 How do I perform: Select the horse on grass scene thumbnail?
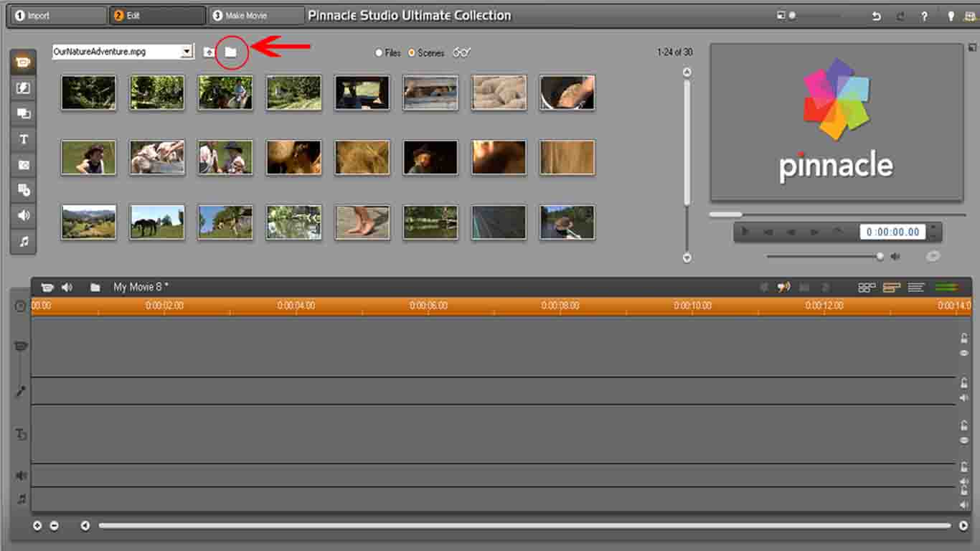pyautogui.click(x=157, y=222)
